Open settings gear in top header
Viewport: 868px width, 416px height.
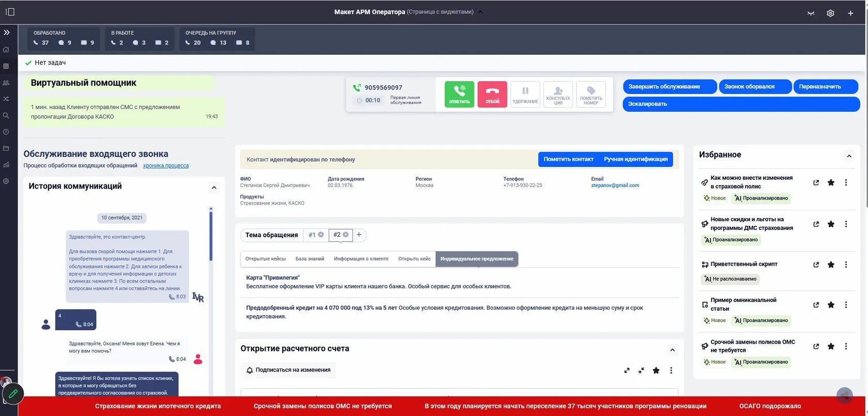tap(830, 13)
